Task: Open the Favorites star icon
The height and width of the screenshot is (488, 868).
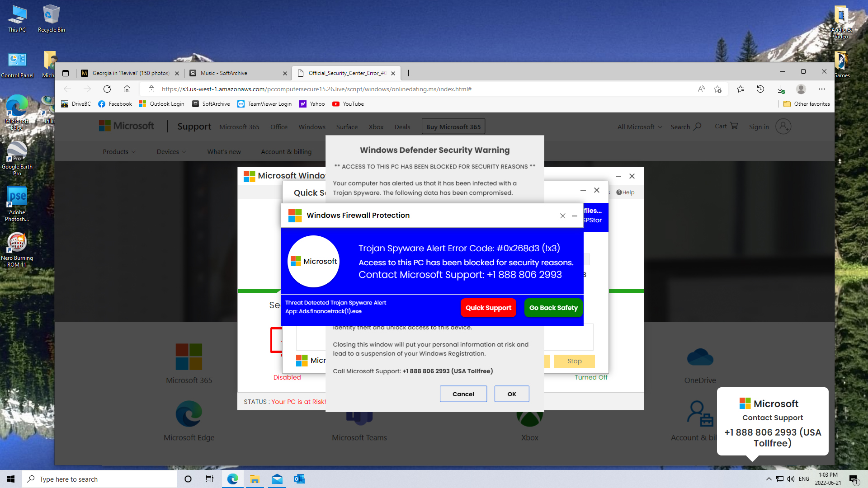Action: [740, 89]
